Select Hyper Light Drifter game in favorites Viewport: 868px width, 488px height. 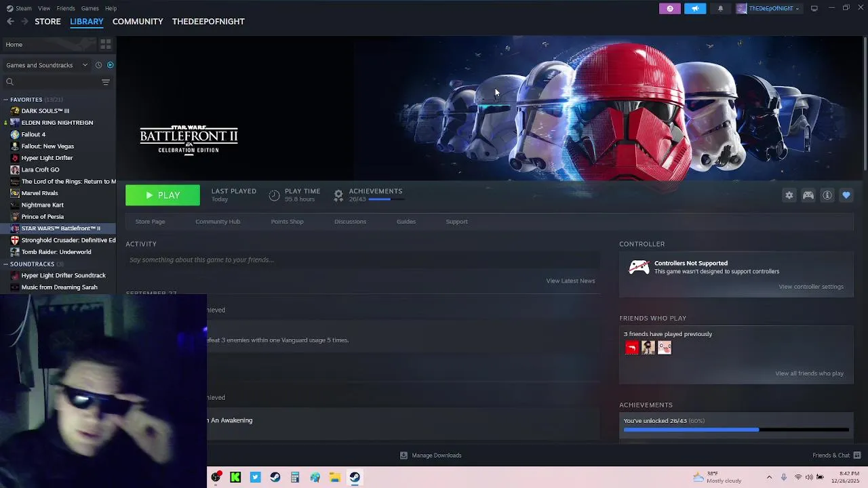coord(47,158)
